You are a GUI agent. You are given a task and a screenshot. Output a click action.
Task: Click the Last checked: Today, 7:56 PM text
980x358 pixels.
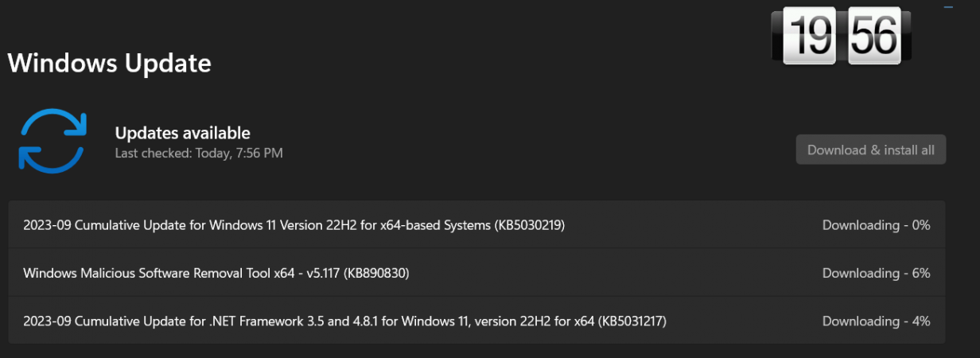click(x=199, y=153)
